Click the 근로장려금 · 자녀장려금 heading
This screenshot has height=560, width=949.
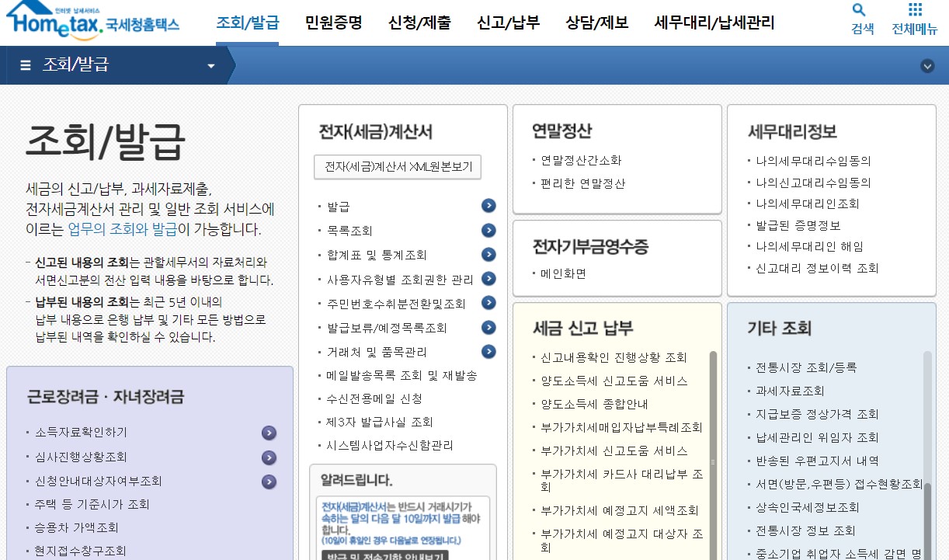click(x=106, y=397)
